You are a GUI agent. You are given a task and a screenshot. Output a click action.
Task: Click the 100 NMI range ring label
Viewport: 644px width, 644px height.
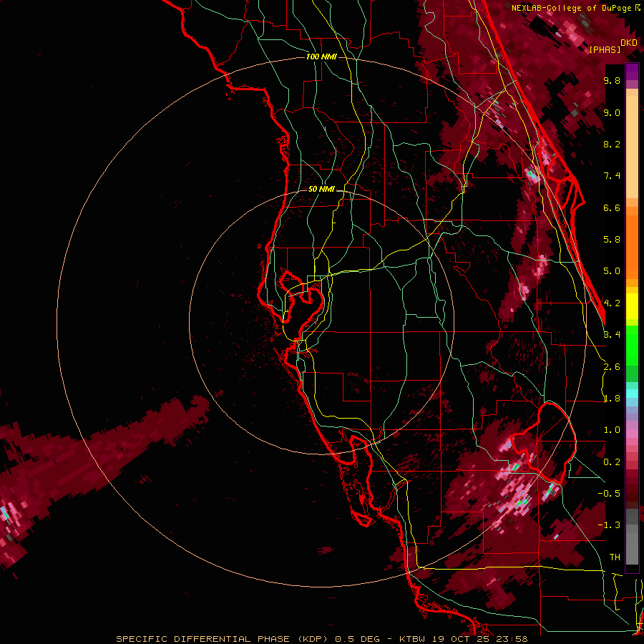pos(321,57)
